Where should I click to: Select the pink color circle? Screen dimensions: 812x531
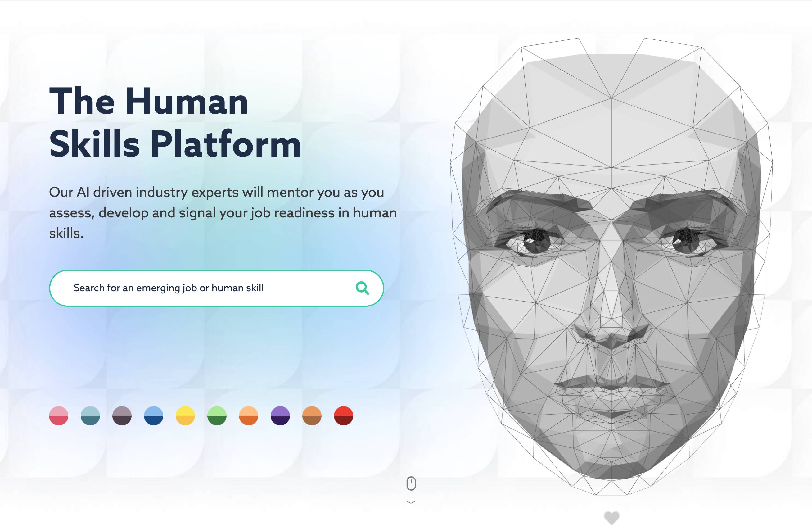59,416
